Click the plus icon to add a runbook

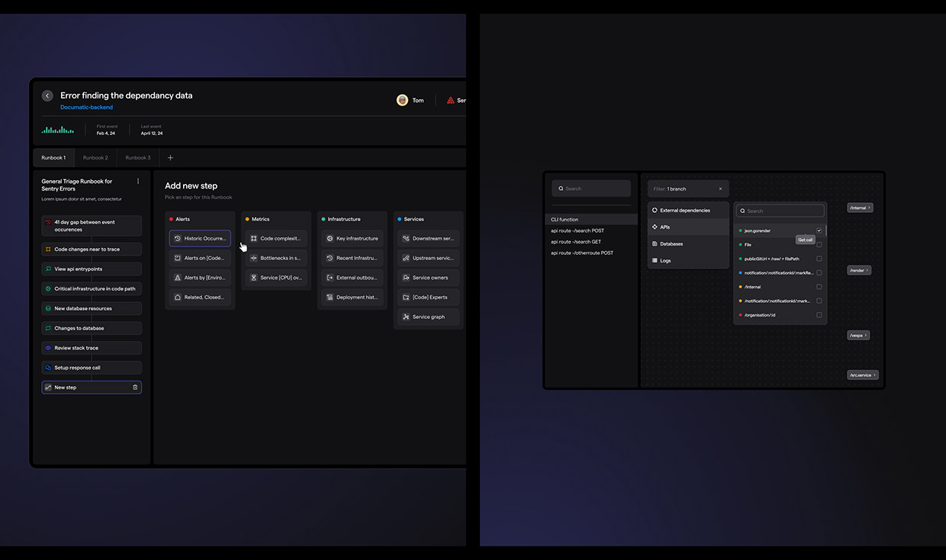tap(170, 158)
